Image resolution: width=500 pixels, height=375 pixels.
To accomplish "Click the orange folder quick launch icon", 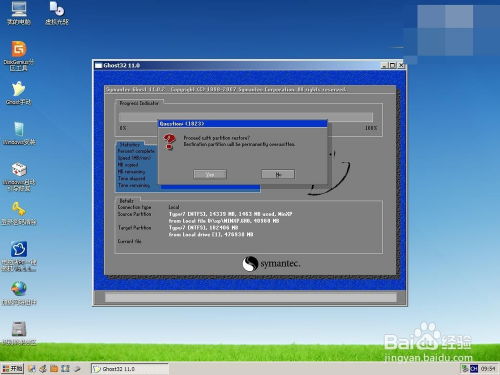I will pyautogui.click(x=54, y=369).
